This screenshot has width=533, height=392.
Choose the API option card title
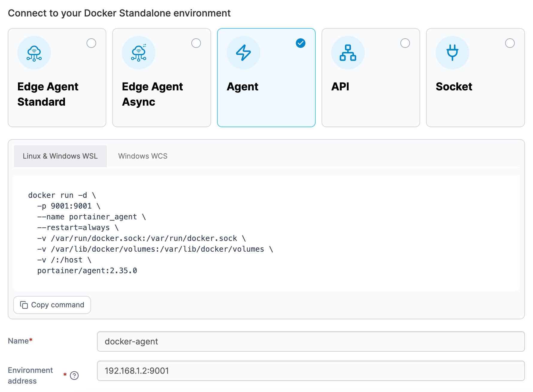[x=340, y=87]
